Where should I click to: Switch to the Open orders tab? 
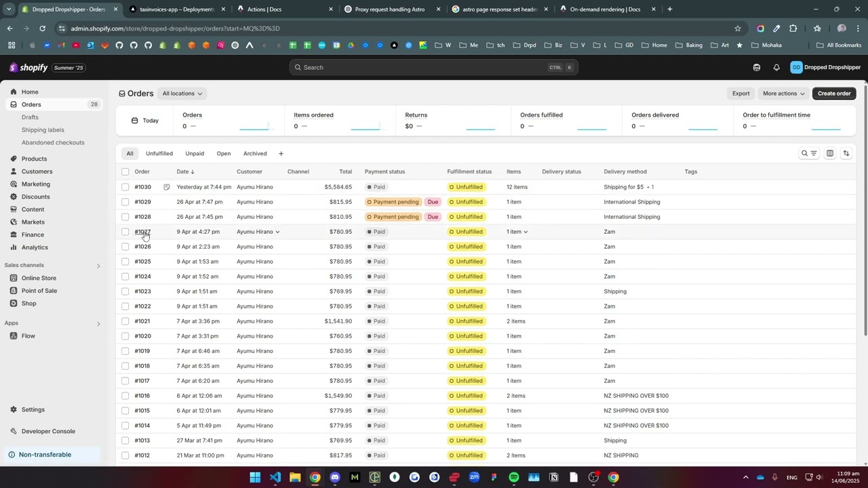pos(224,154)
